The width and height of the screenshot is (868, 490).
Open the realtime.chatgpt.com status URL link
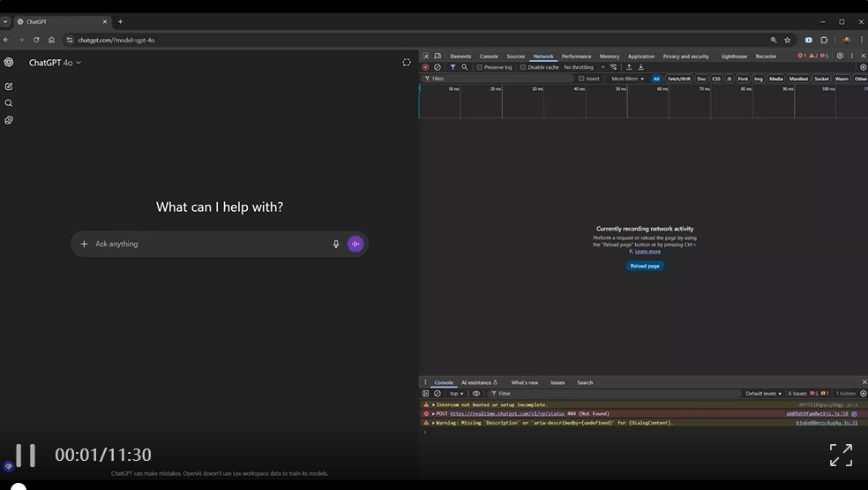click(507, 413)
